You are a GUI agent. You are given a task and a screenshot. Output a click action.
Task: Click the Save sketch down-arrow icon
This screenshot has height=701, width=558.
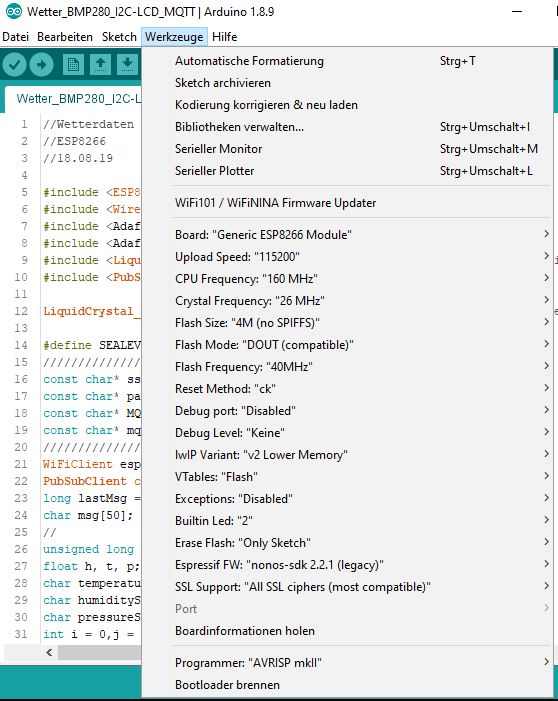127,64
